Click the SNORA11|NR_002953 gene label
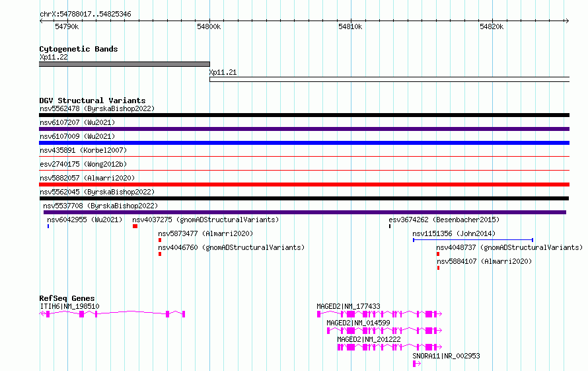The height and width of the screenshot is (371, 588). tap(446, 356)
